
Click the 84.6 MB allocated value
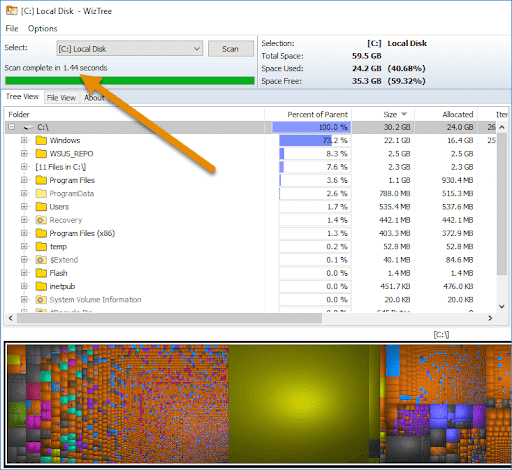tap(460, 260)
